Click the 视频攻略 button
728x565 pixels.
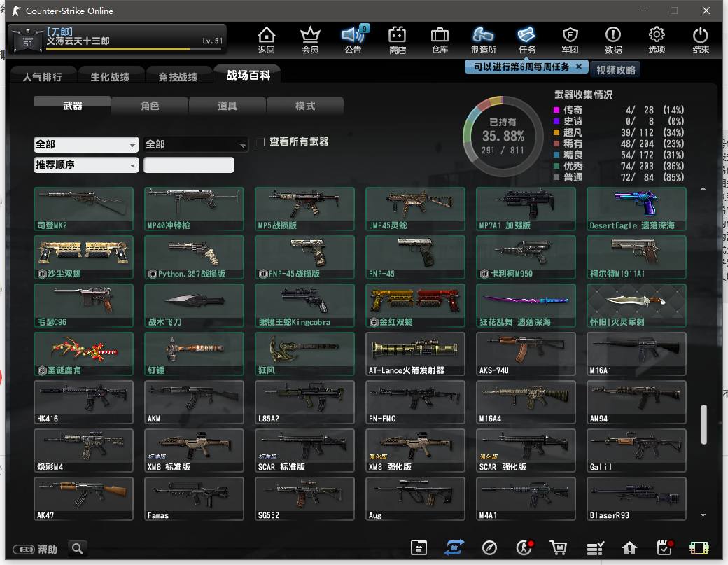coord(615,69)
